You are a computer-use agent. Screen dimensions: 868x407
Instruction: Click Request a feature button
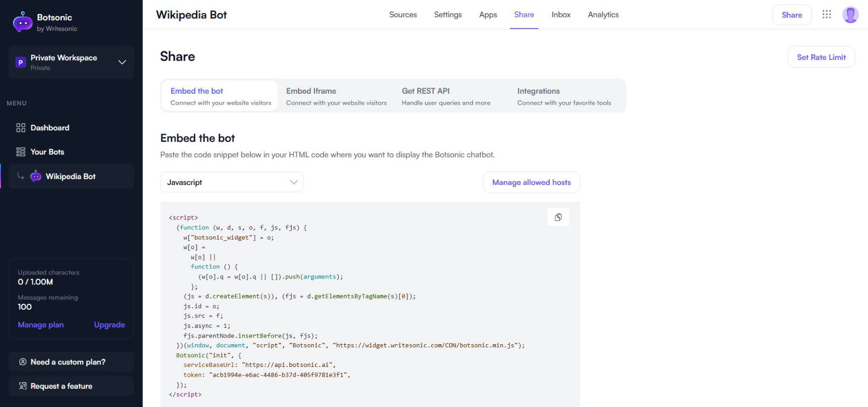71,386
